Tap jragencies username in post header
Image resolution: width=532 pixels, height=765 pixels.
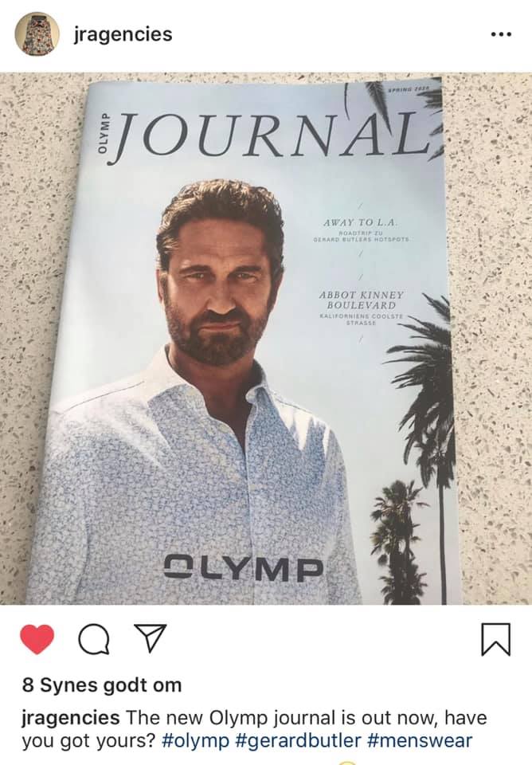click(123, 34)
